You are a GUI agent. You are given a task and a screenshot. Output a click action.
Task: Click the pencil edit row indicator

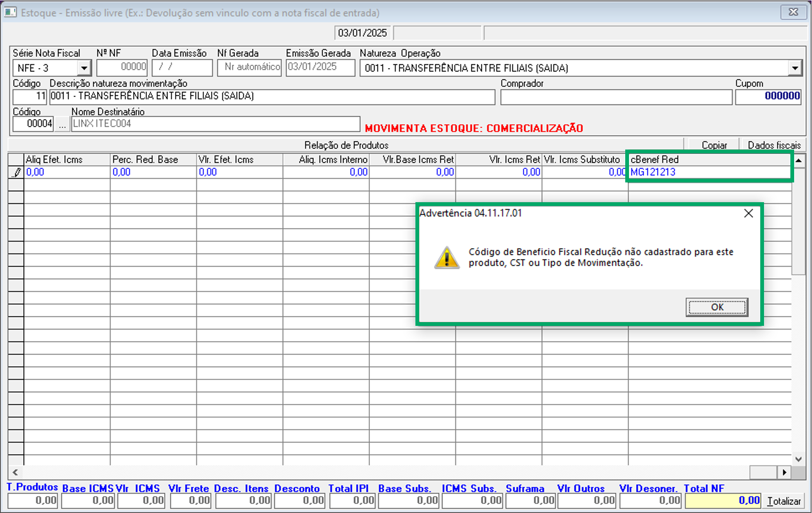coord(16,173)
